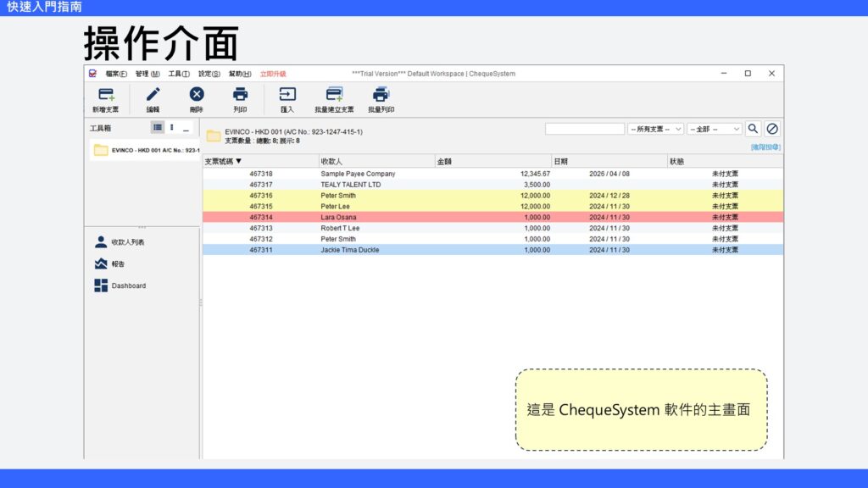Select cheque row 467312 Peter Smith
The height and width of the screenshot is (488, 868).
coord(492,239)
